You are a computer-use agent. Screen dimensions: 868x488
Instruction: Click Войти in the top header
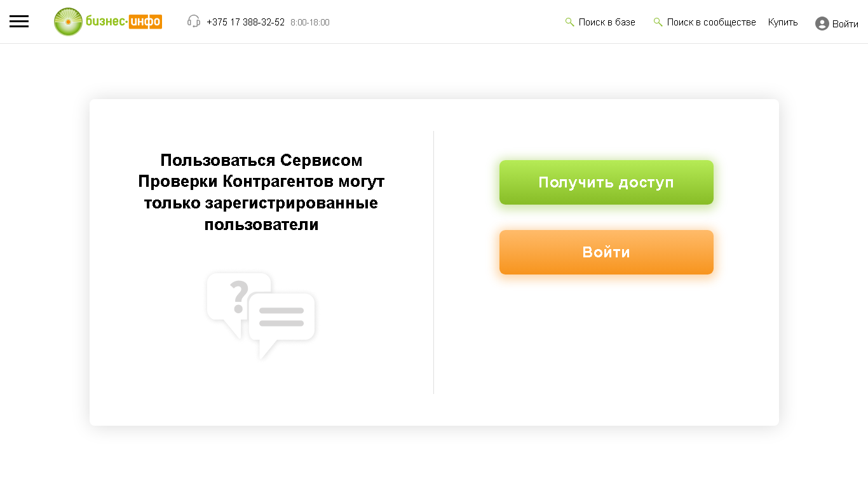click(x=845, y=24)
